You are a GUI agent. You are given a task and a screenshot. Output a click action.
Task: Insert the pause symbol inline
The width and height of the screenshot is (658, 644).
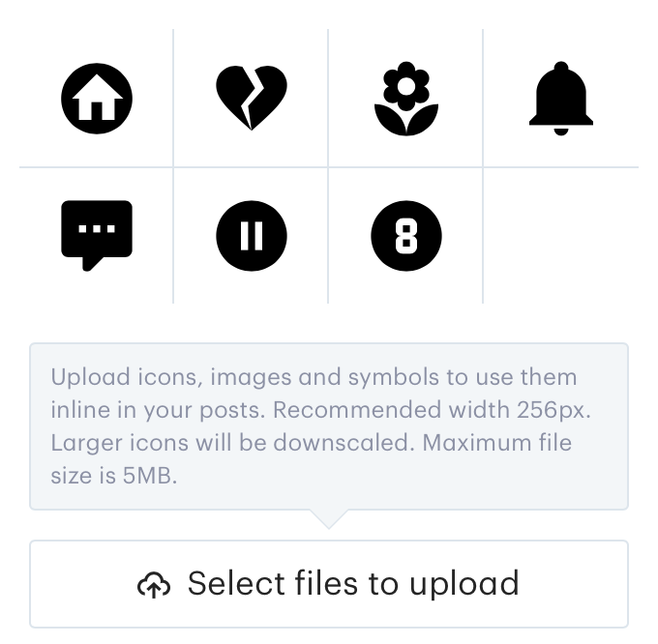click(252, 236)
